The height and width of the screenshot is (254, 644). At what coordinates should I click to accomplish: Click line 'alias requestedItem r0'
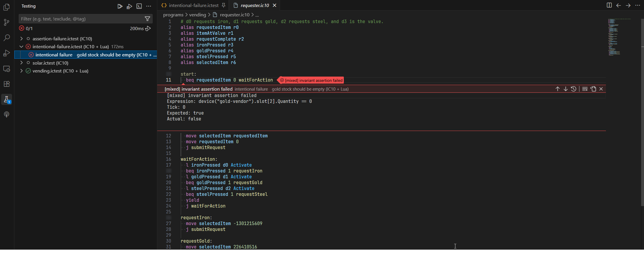[209, 27]
